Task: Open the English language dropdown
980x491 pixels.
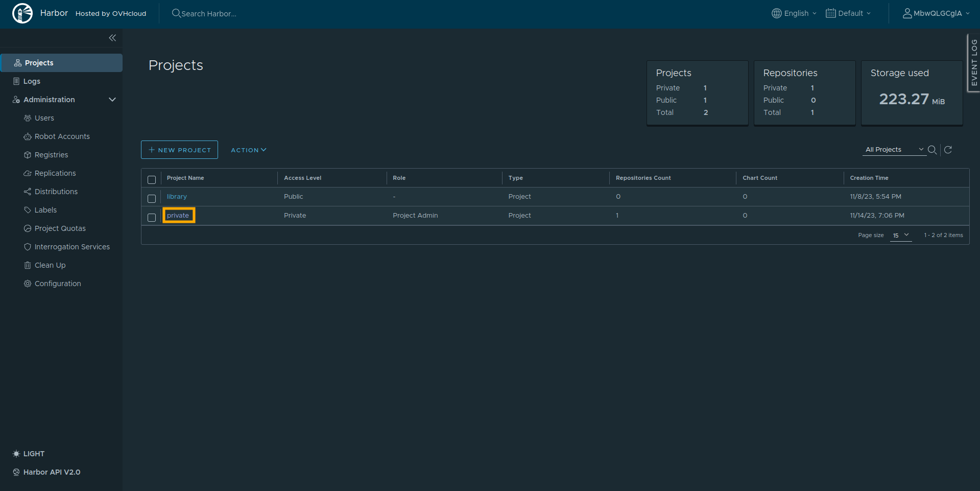Action: click(794, 13)
